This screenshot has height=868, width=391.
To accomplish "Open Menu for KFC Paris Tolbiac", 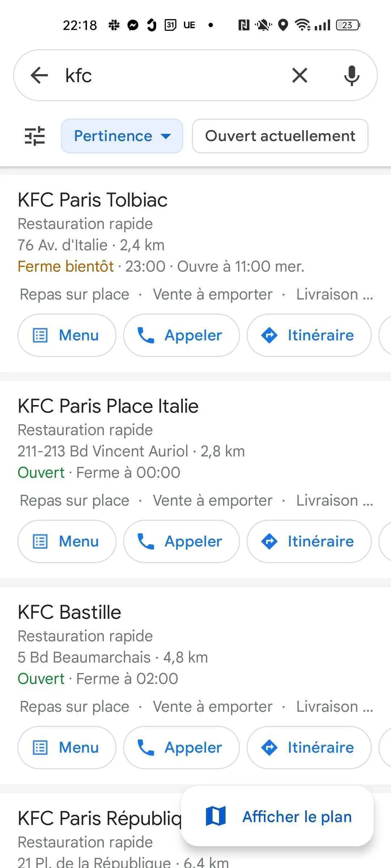I will pyautogui.click(x=67, y=335).
